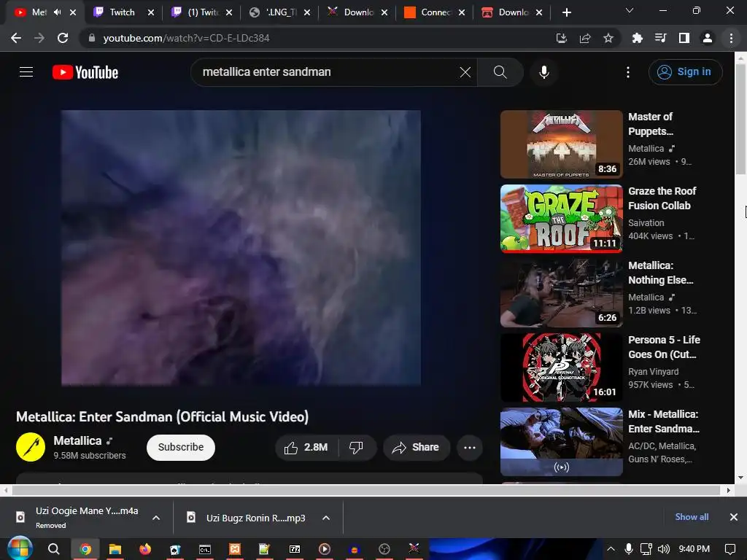Open a new Chrome tab
The height and width of the screenshot is (560, 747).
click(x=566, y=12)
